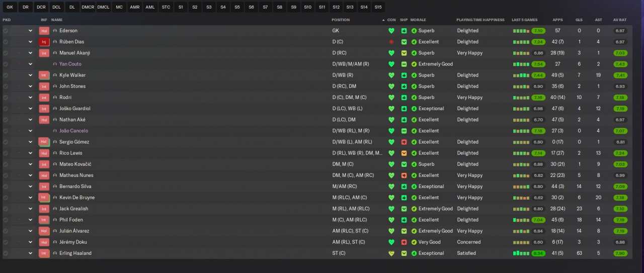Toggle picked checkmark for Rodri
644x273 pixels.
coord(6,98)
